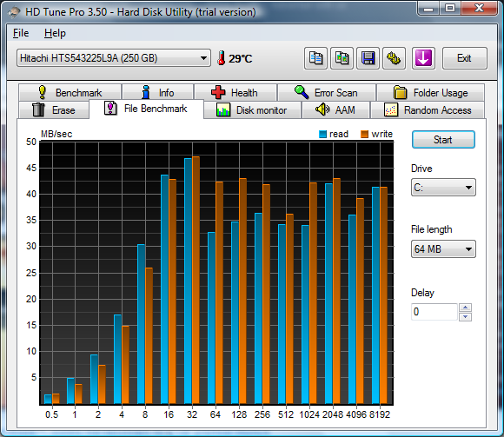Open the Help menu

(x=55, y=33)
